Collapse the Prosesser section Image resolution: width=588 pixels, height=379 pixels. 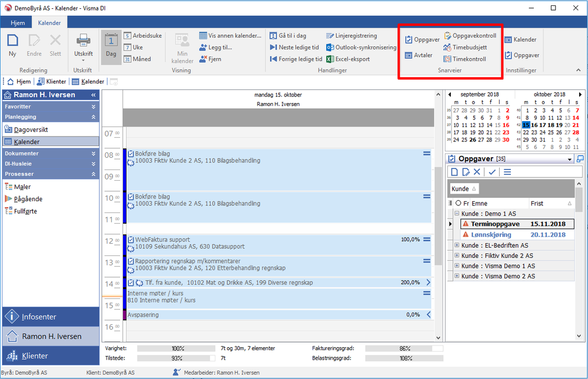coord(94,174)
